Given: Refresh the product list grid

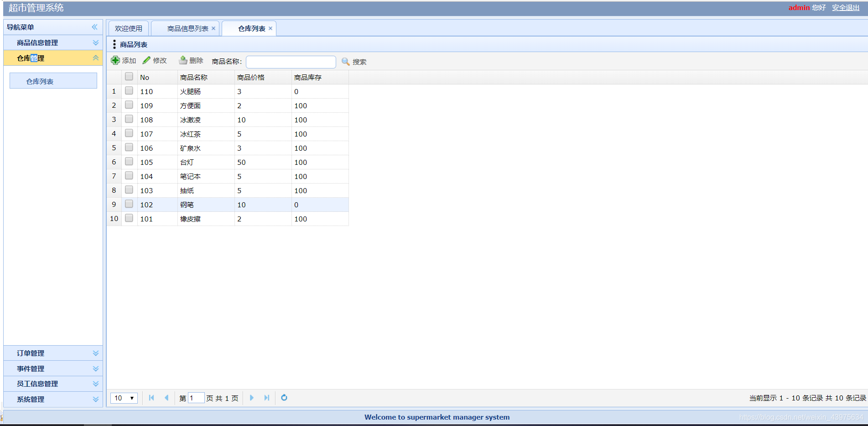Looking at the screenshot, I should (284, 398).
